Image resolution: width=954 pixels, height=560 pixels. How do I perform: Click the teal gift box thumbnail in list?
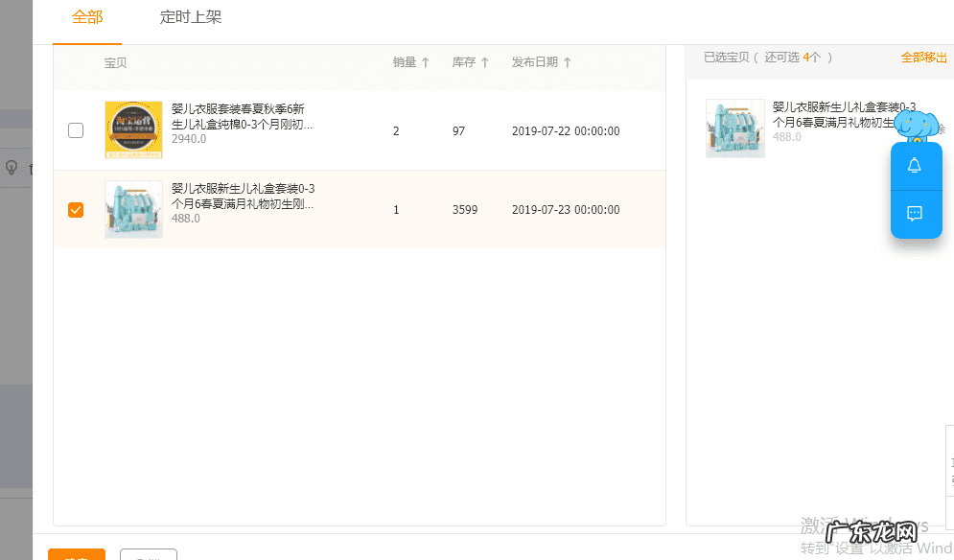[133, 209]
